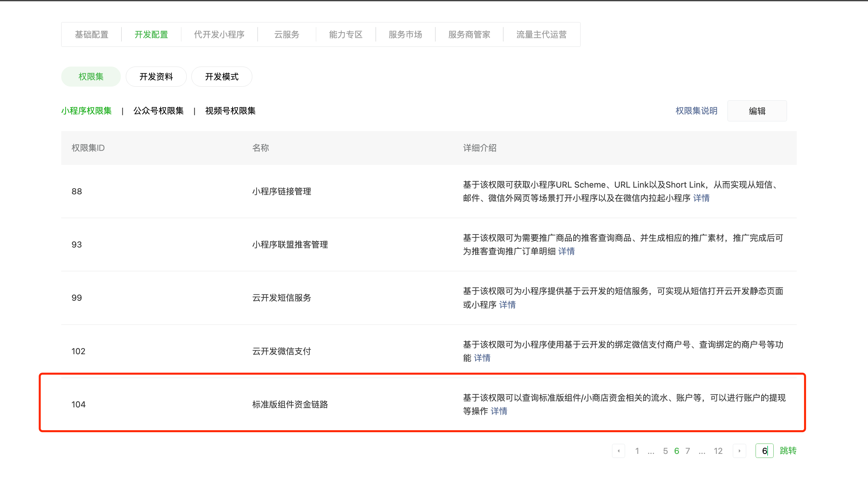
Task: Focus the page number input field
Action: click(x=764, y=451)
